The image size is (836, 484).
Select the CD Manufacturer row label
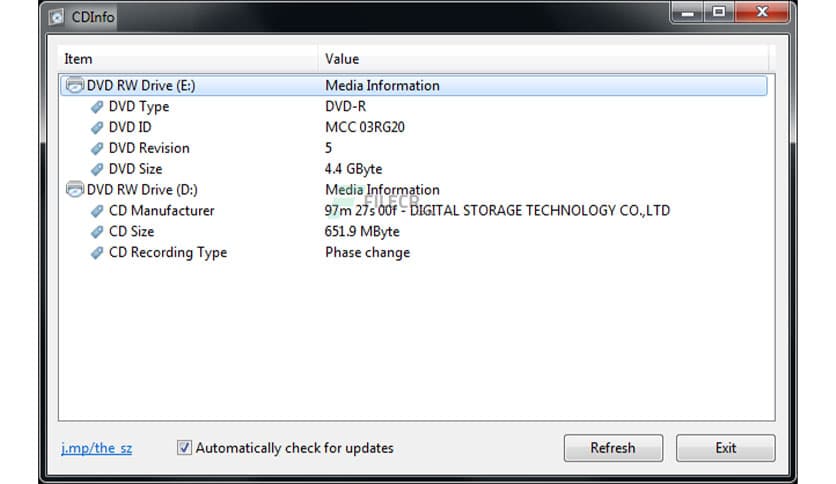point(162,211)
